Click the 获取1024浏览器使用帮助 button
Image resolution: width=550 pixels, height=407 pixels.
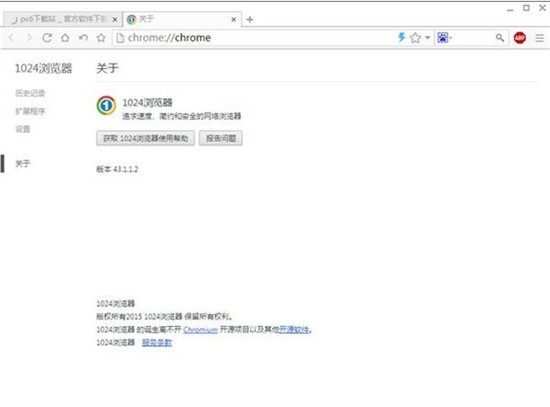pyautogui.click(x=146, y=138)
